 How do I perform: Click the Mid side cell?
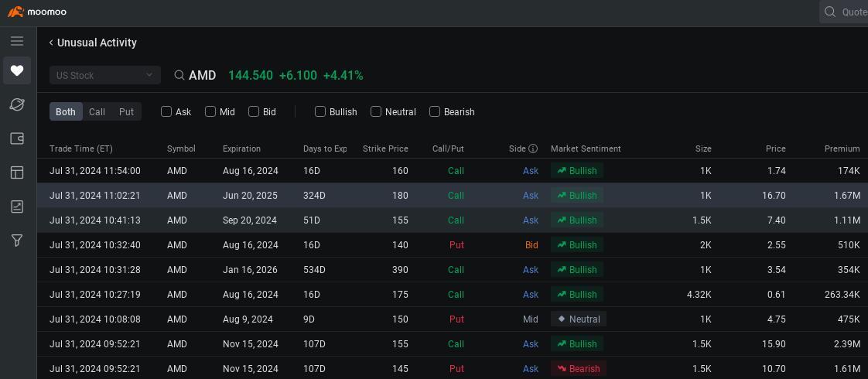point(531,319)
